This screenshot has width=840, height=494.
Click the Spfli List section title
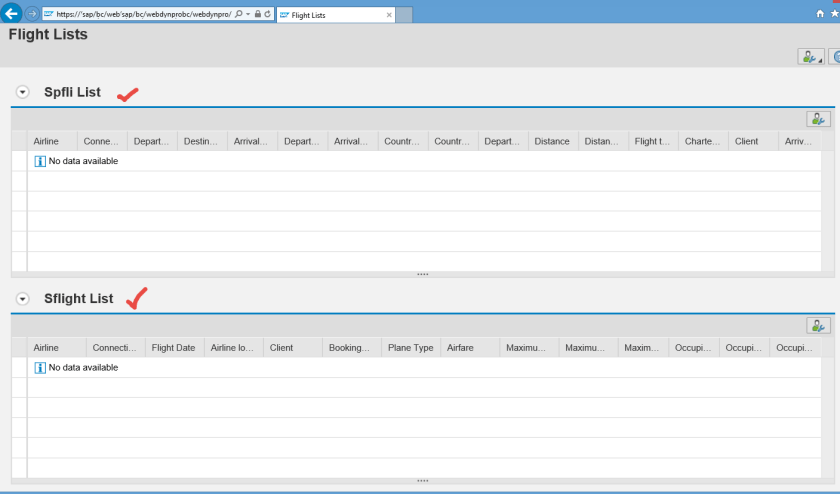click(x=72, y=92)
